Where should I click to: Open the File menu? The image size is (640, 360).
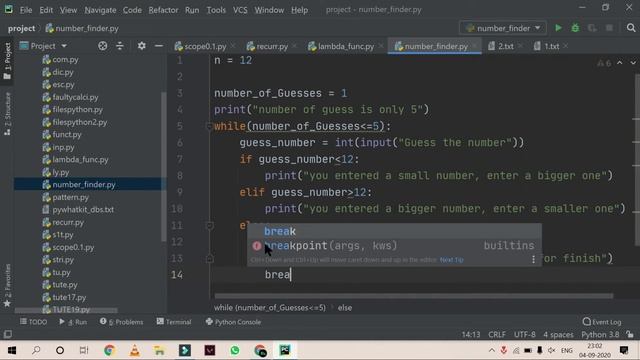(26, 9)
